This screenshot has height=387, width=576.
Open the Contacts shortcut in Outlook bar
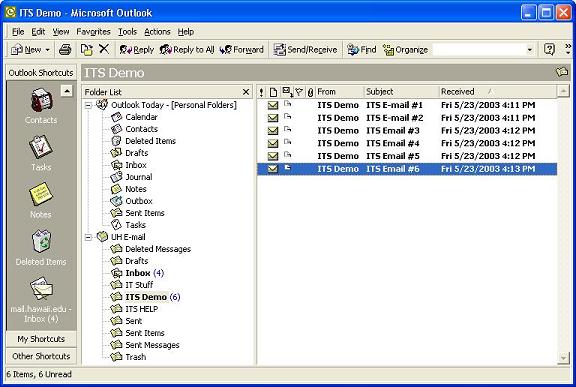[41, 106]
